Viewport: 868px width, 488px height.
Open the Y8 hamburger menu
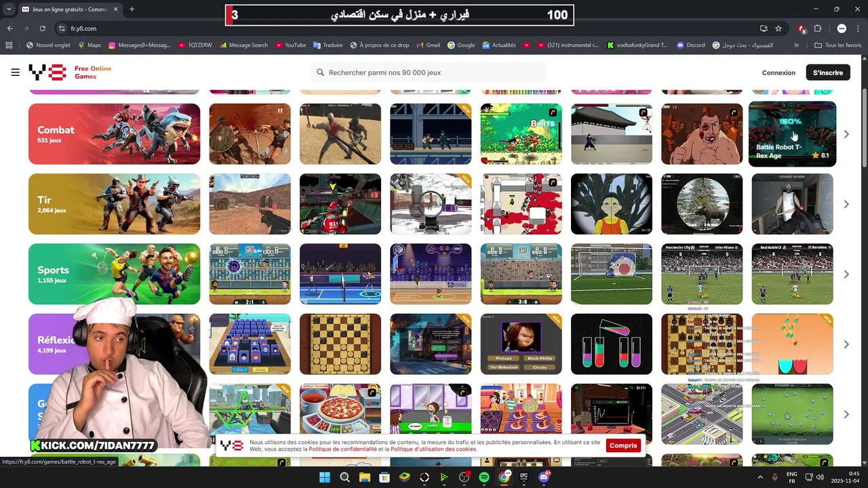pyautogui.click(x=15, y=73)
